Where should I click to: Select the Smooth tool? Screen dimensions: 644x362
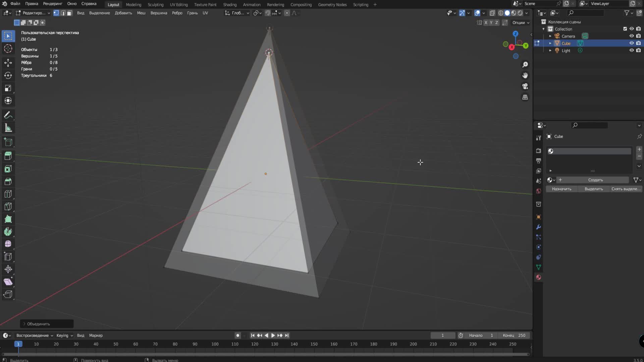tap(8, 244)
